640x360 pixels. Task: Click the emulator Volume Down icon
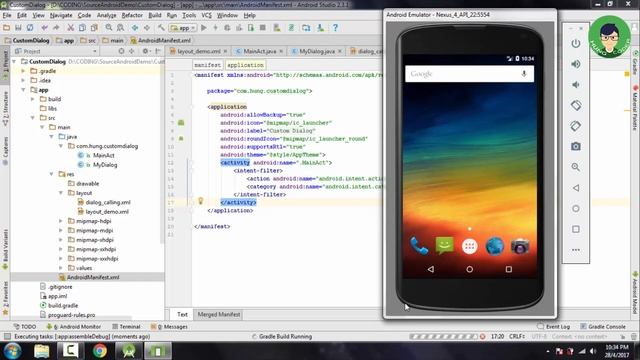[x=576, y=84]
